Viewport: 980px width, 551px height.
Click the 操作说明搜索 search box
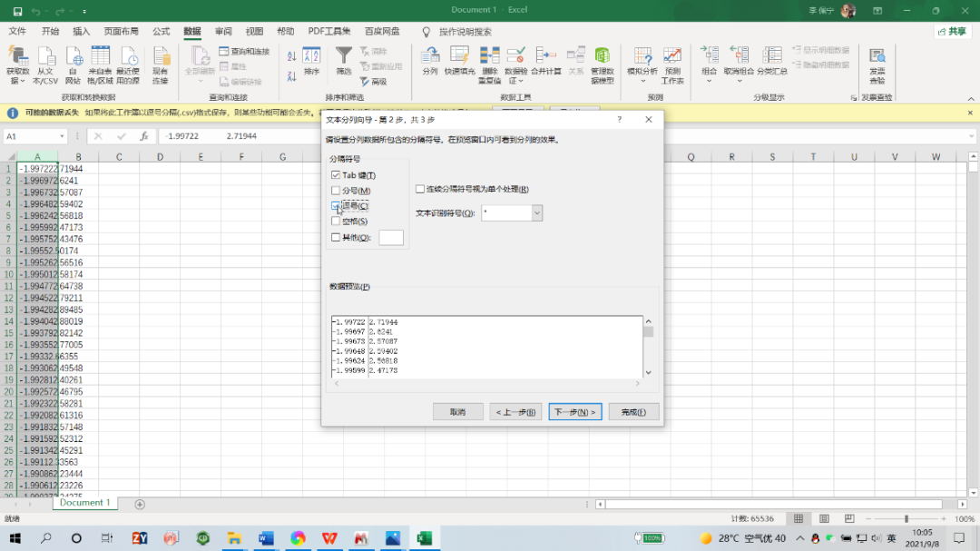465,31
